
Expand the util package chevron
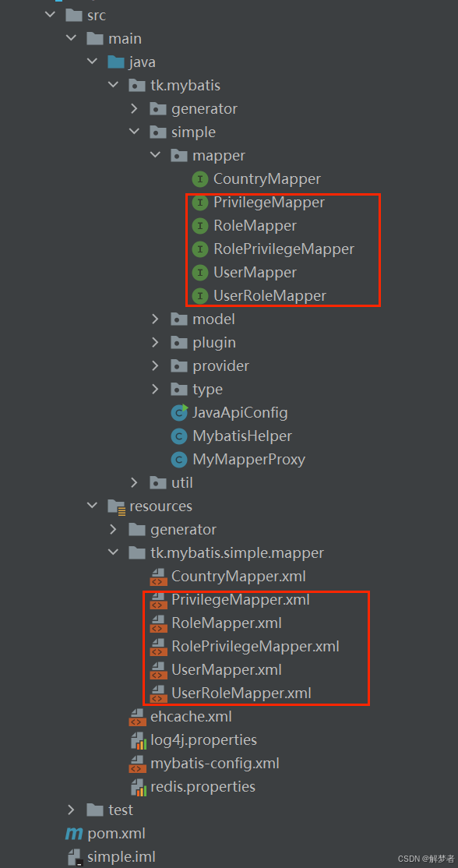point(135,482)
